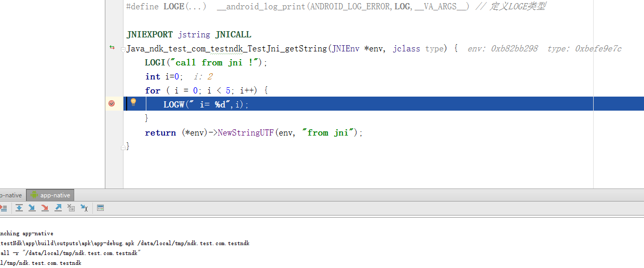644x268 pixels.
Task: Click the Step Out up-arrow icon
Action: point(58,208)
